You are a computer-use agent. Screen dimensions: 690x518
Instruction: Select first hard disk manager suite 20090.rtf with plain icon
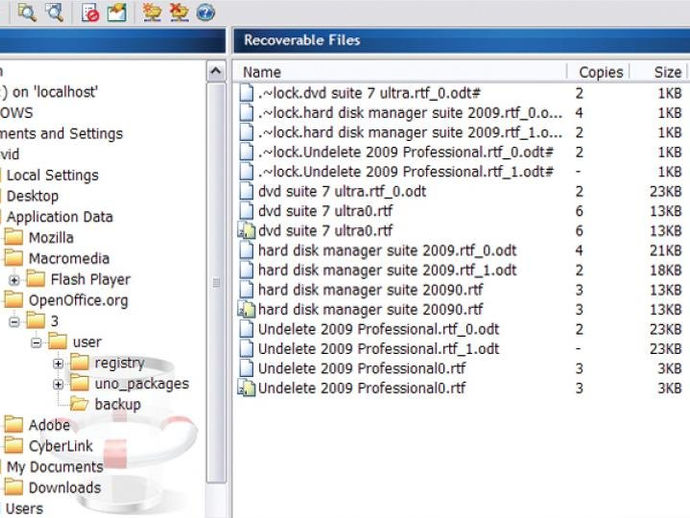[x=371, y=290]
